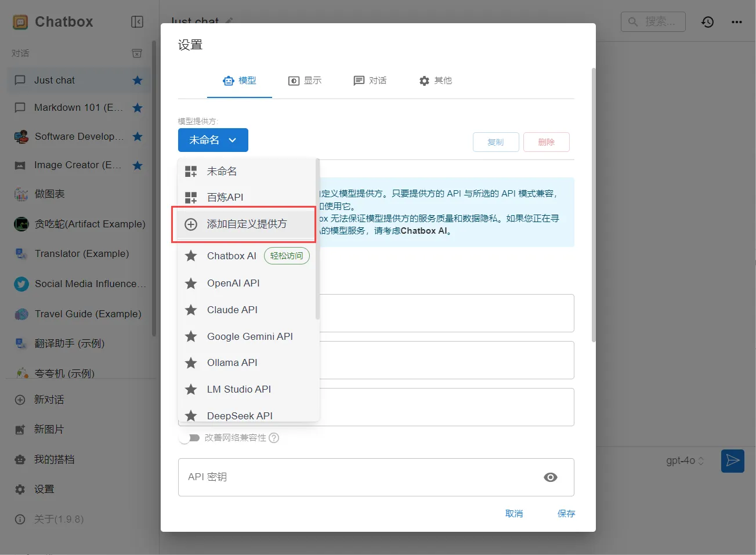The height and width of the screenshot is (555, 756).
Task: Open the 做图表 conversation
Action: coord(79,194)
